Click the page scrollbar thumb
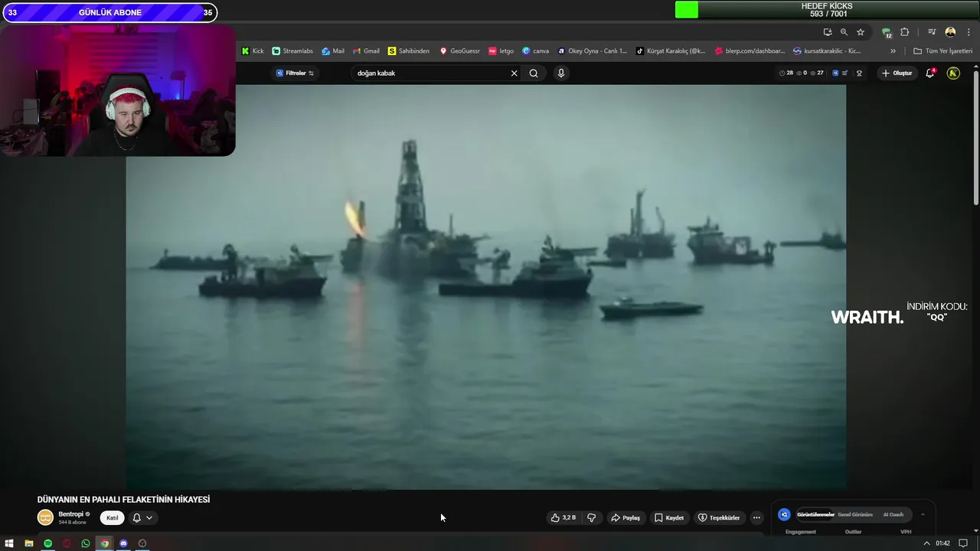This screenshot has height=551, width=980. [975, 138]
